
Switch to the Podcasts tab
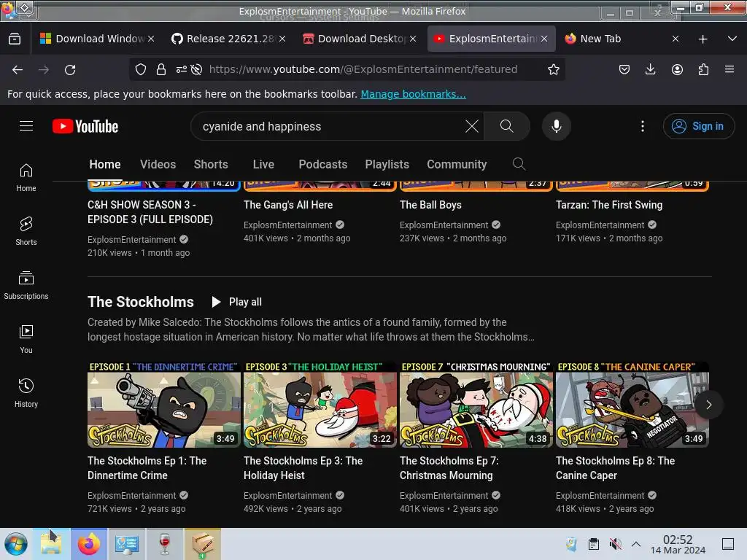323,164
